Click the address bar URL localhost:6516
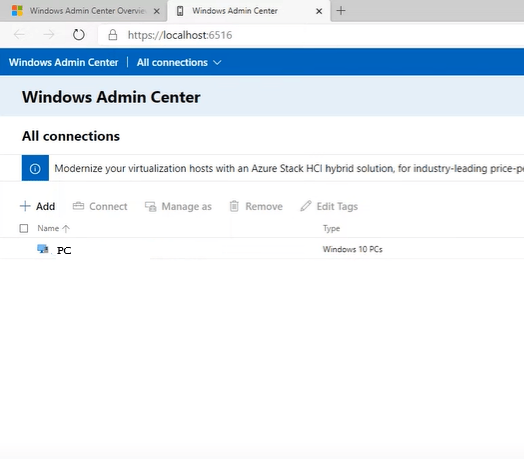Image resolution: width=524 pixels, height=459 pixels. coord(180,35)
